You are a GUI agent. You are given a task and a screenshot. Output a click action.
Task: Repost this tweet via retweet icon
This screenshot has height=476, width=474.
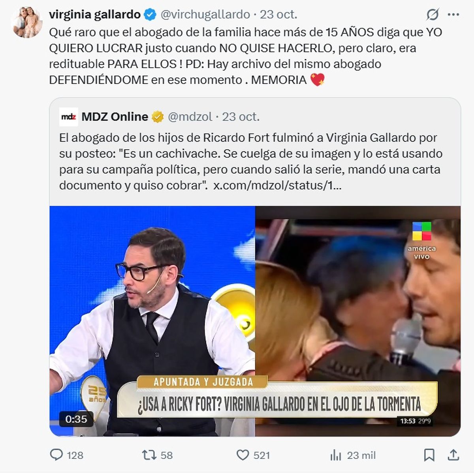pyautogui.click(x=149, y=455)
